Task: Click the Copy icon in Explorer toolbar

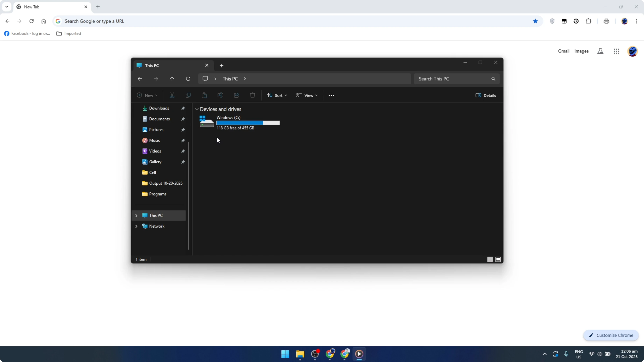Action: tap(188, 95)
